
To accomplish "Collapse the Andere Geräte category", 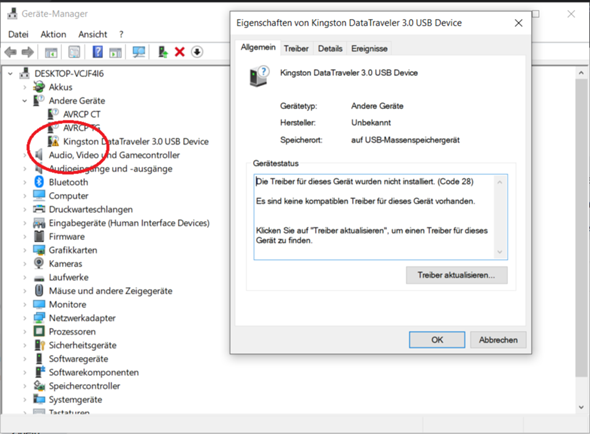I will [25, 101].
